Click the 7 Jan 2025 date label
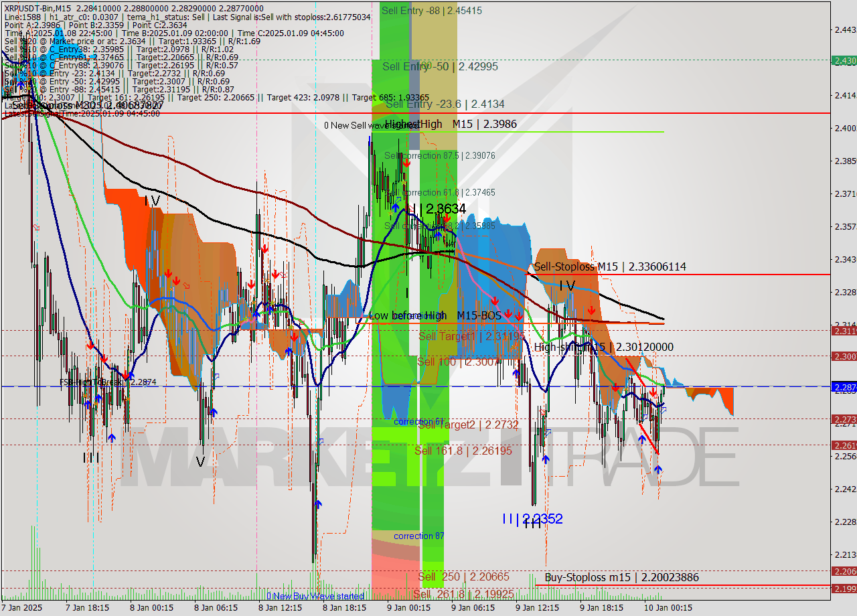 22,608
